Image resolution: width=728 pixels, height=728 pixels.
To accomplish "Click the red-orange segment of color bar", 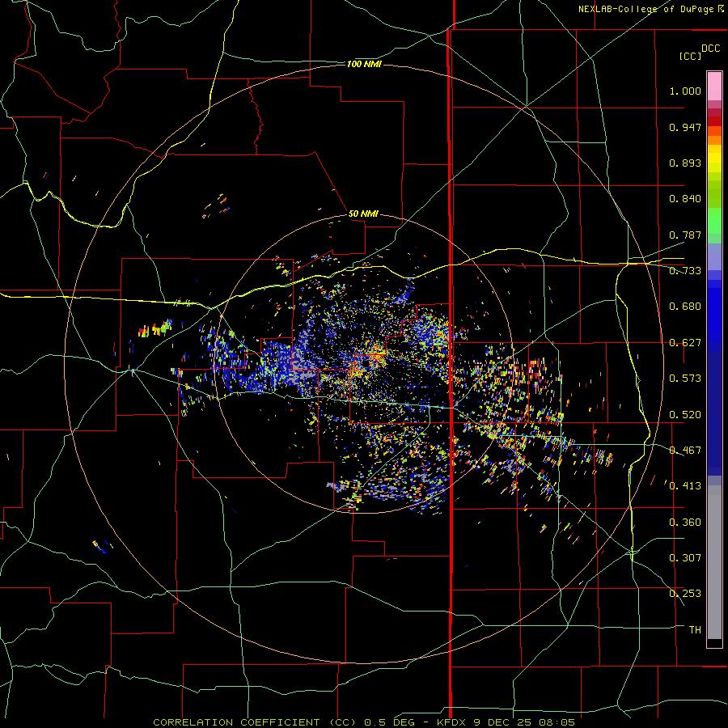I will (714, 131).
